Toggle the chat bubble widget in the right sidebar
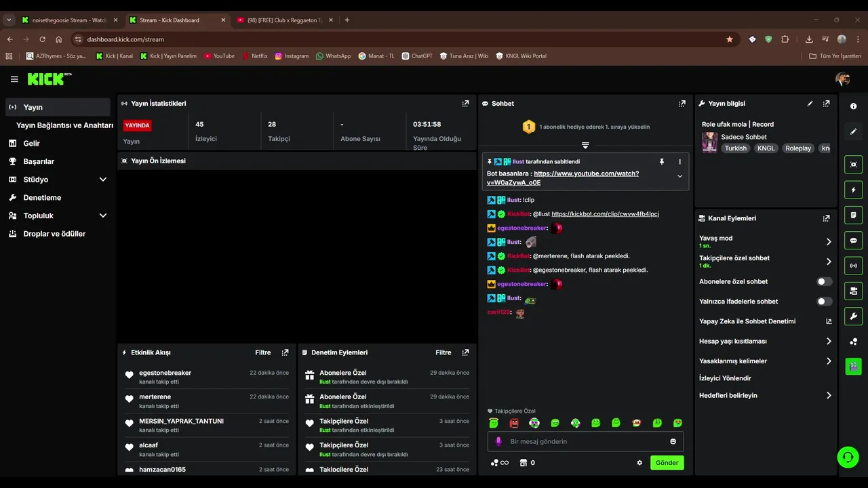The image size is (868, 488). 853,241
